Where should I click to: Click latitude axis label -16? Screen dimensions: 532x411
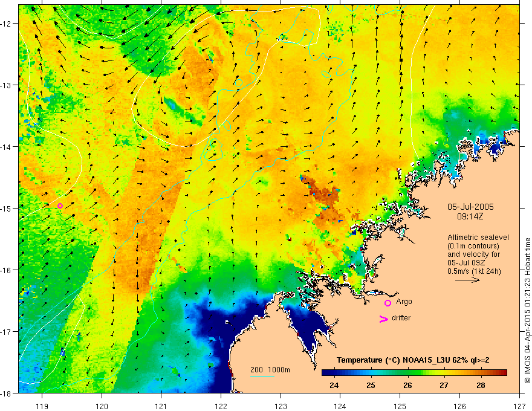(7, 270)
